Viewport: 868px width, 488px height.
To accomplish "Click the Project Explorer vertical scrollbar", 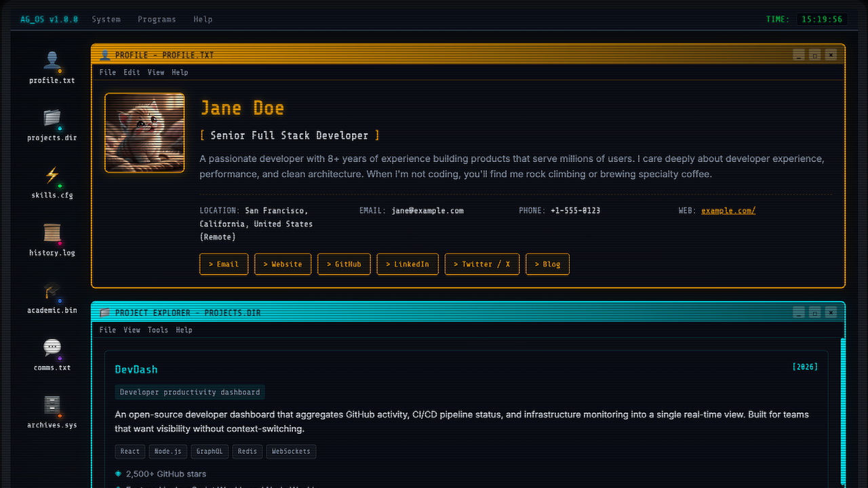I will [843, 412].
